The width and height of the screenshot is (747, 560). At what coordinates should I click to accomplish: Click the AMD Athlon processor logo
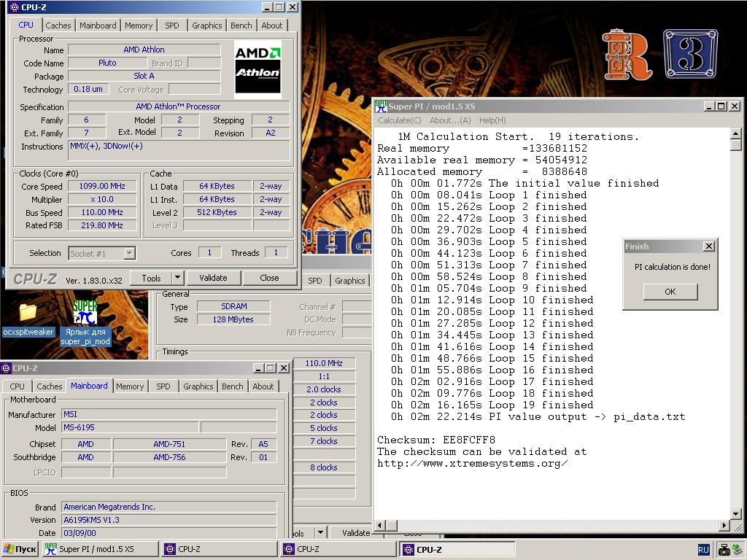pyautogui.click(x=258, y=69)
